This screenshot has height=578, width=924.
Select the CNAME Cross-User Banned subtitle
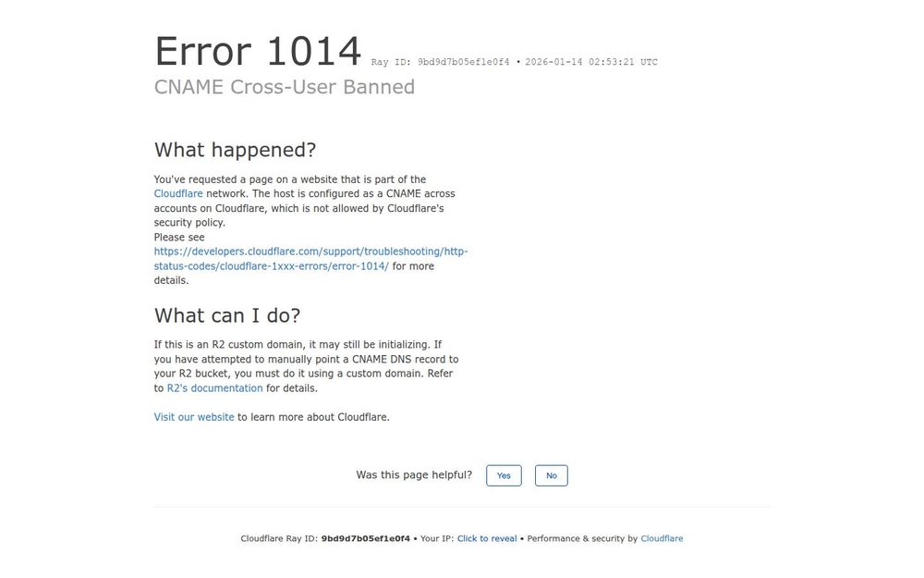(x=285, y=87)
